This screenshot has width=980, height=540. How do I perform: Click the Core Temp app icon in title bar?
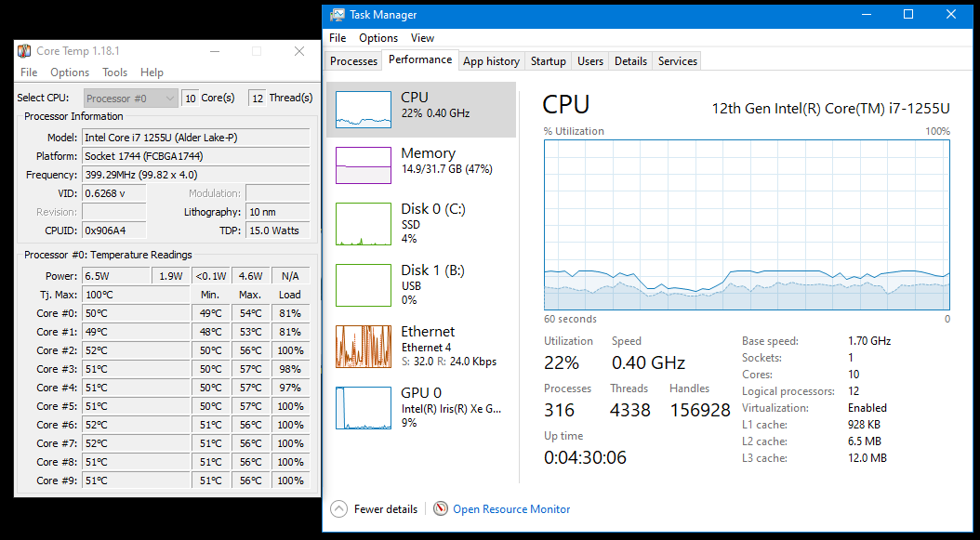click(24, 51)
